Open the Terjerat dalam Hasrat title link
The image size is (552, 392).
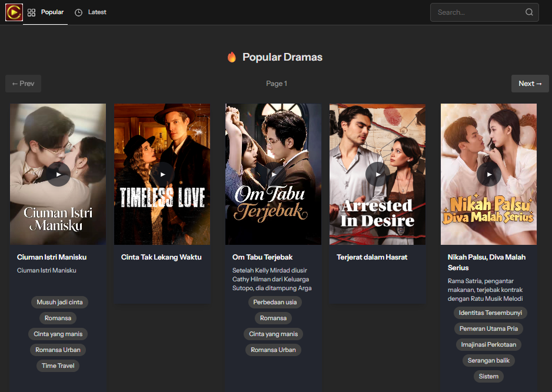pyautogui.click(x=372, y=257)
